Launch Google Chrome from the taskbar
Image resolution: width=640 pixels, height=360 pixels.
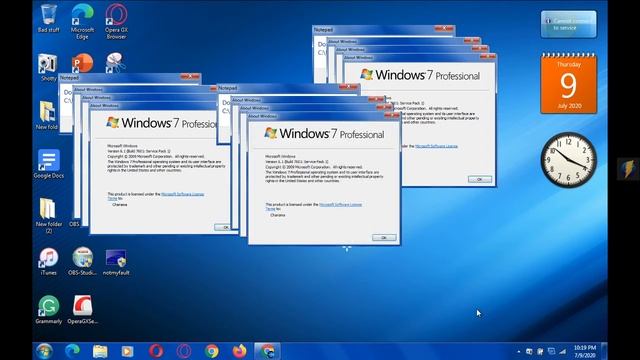coord(211,351)
